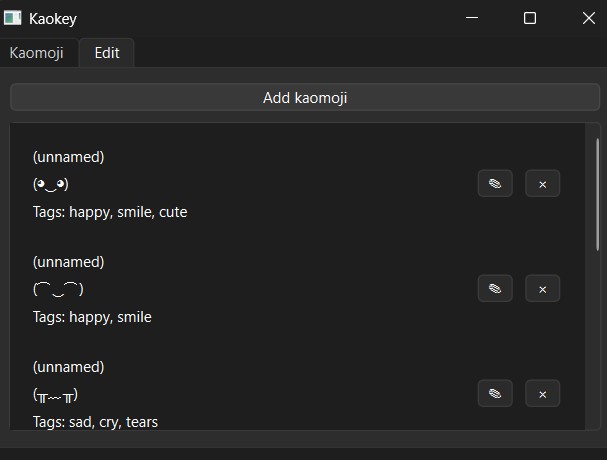Viewport: 607px width, 460px height.
Task: Switch to the Kaomoji tab
Action: tap(37, 53)
